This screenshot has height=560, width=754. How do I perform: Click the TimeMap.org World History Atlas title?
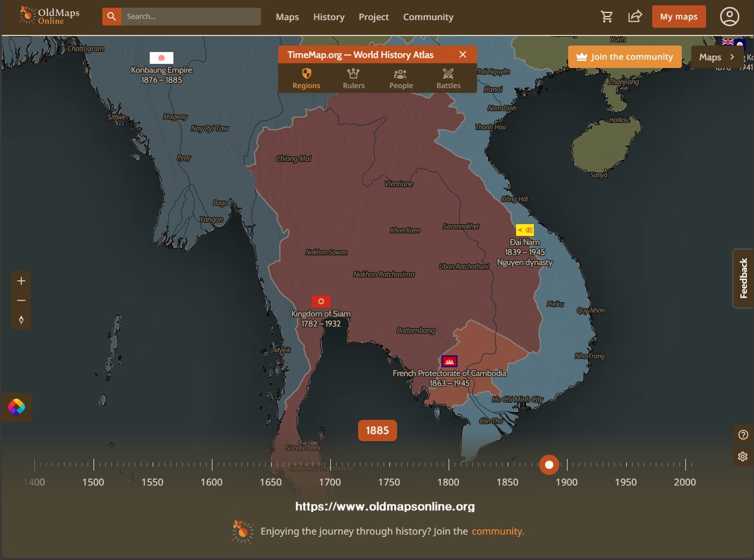tap(360, 54)
